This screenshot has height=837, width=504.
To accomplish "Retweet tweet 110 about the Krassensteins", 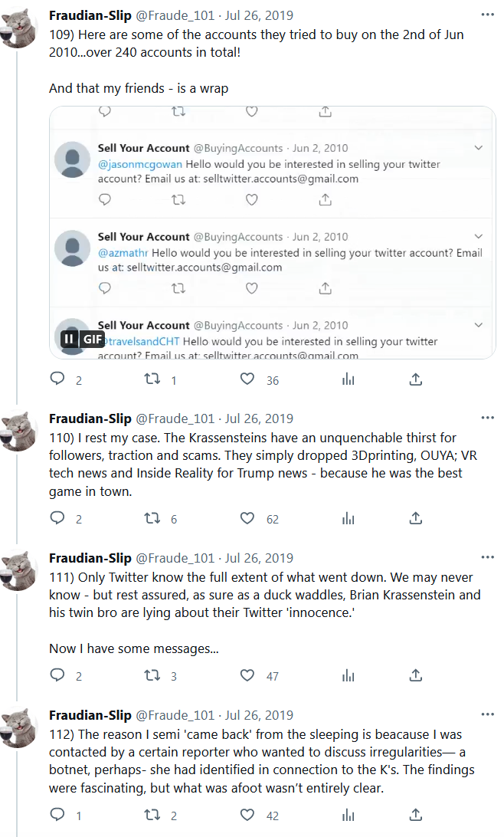I will tap(152, 519).
